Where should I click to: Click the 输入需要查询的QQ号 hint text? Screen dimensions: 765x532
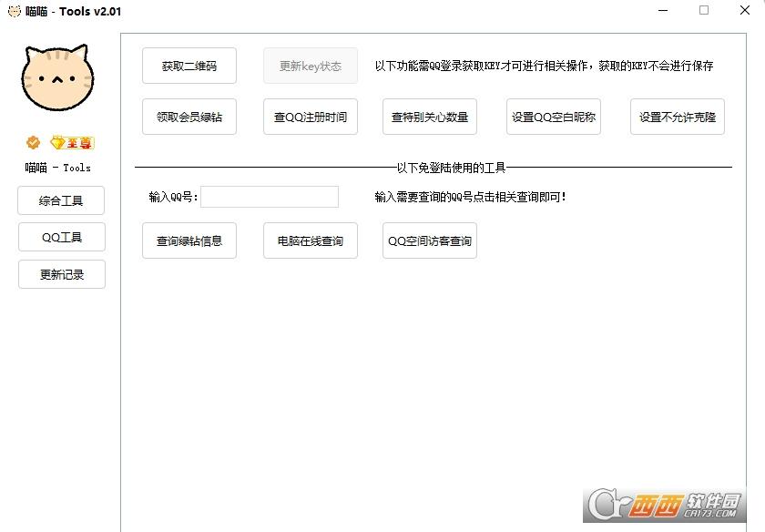[x=470, y=197]
